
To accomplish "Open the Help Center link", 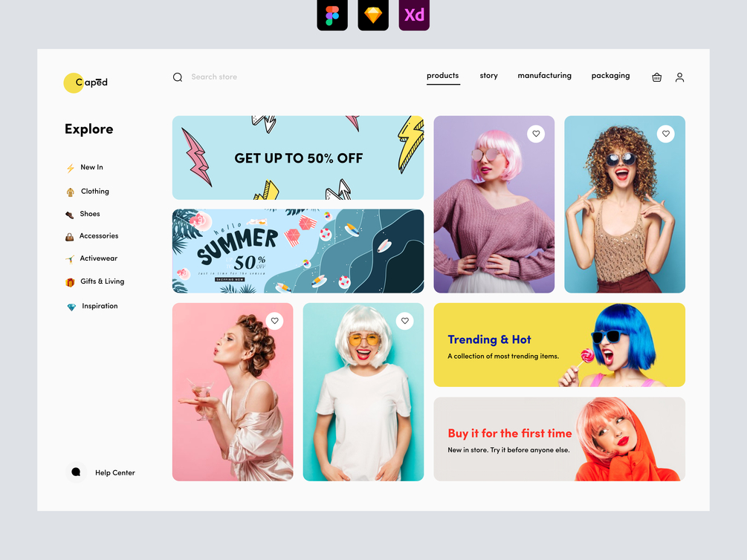I will click(100, 472).
